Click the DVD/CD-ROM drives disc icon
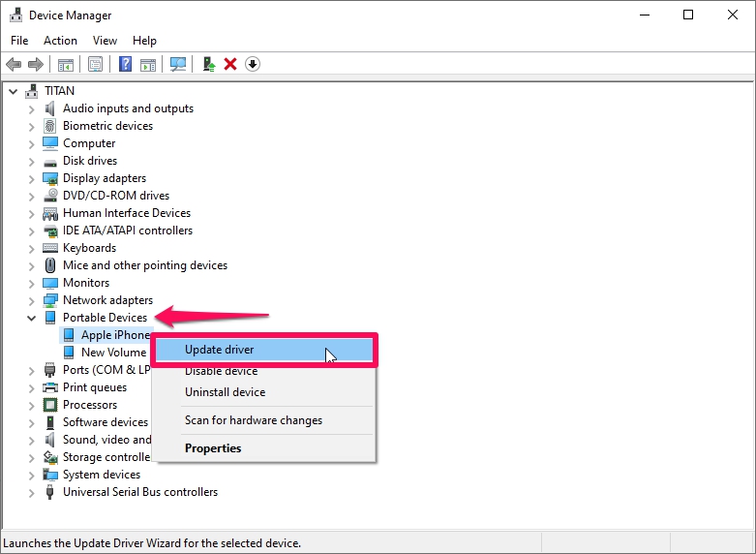 coord(50,196)
